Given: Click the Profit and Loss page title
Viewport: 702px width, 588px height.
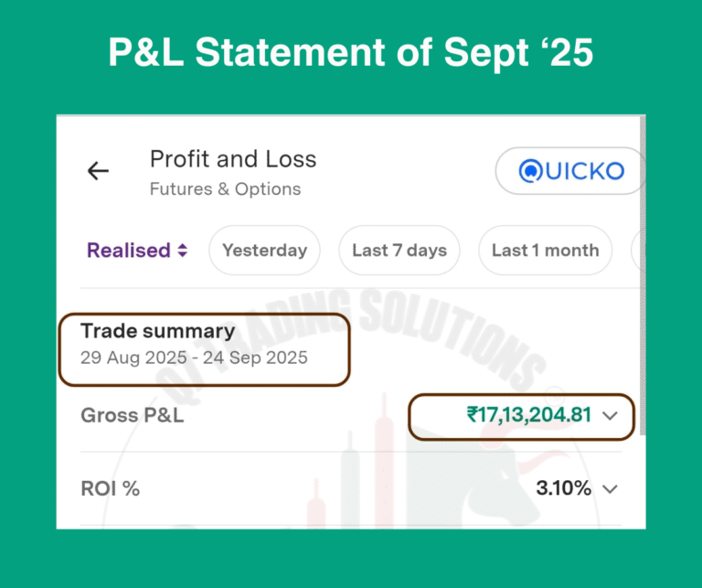Looking at the screenshot, I should [233, 159].
